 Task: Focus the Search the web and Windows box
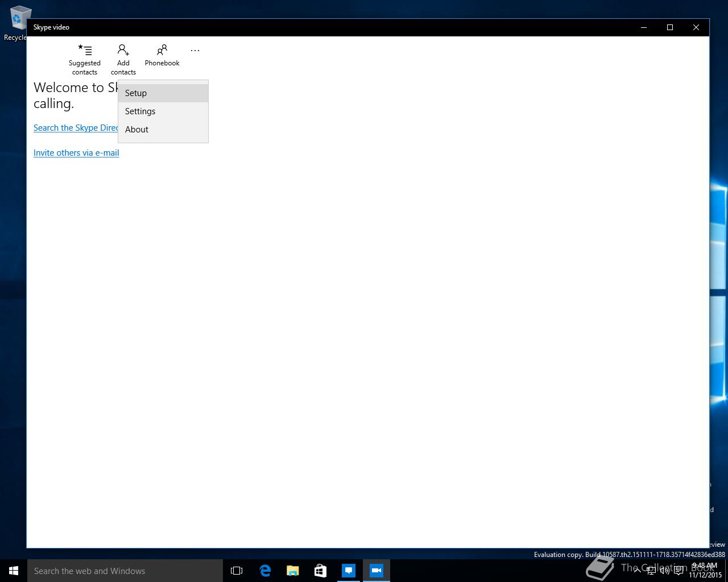pyautogui.click(x=125, y=571)
